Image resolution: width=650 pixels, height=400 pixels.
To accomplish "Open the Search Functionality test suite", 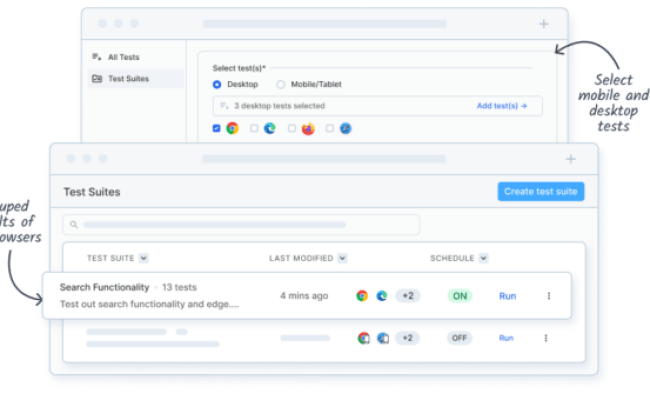I will tap(104, 287).
